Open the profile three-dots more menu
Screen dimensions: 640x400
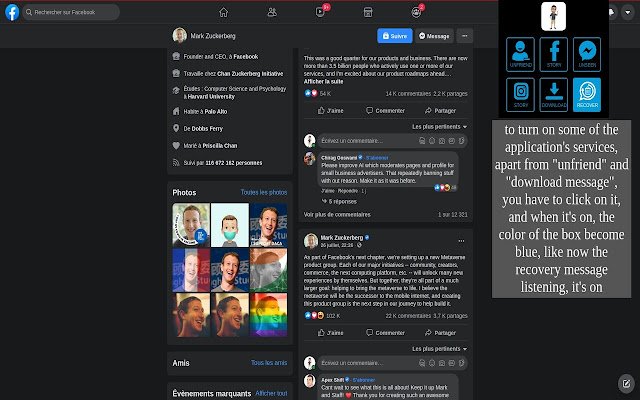tap(464, 36)
